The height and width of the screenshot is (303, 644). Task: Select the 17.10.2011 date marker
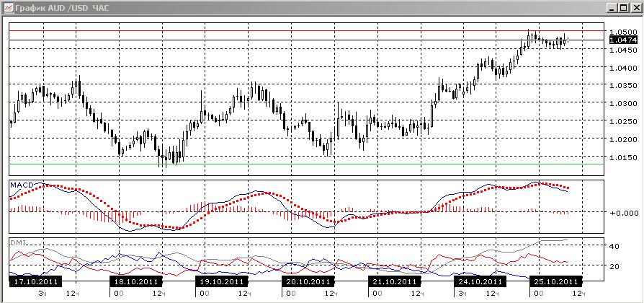click(36, 282)
